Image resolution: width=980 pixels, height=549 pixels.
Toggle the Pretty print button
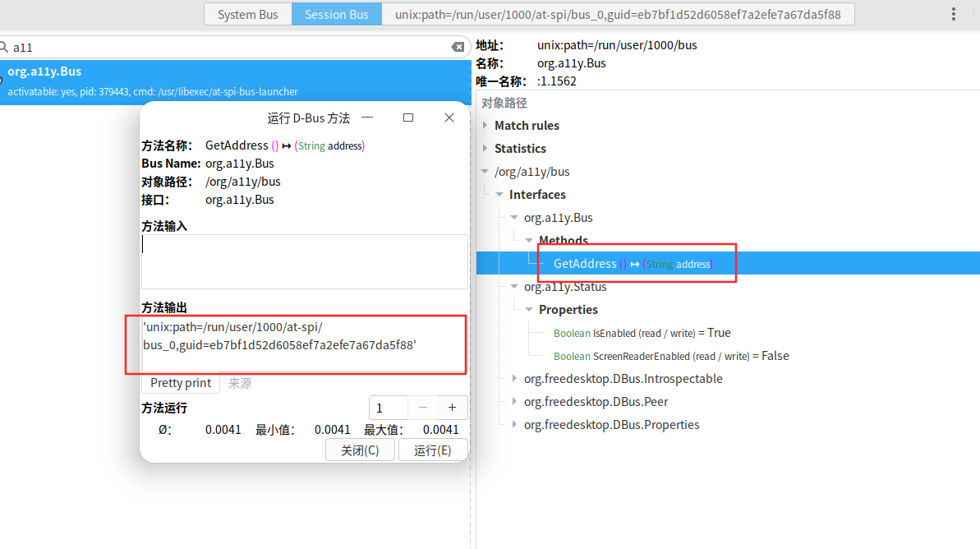point(181,383)
